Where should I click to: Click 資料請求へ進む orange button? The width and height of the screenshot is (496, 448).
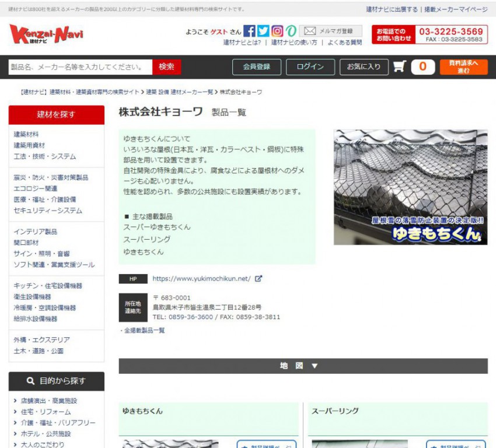tap(464, 66)
